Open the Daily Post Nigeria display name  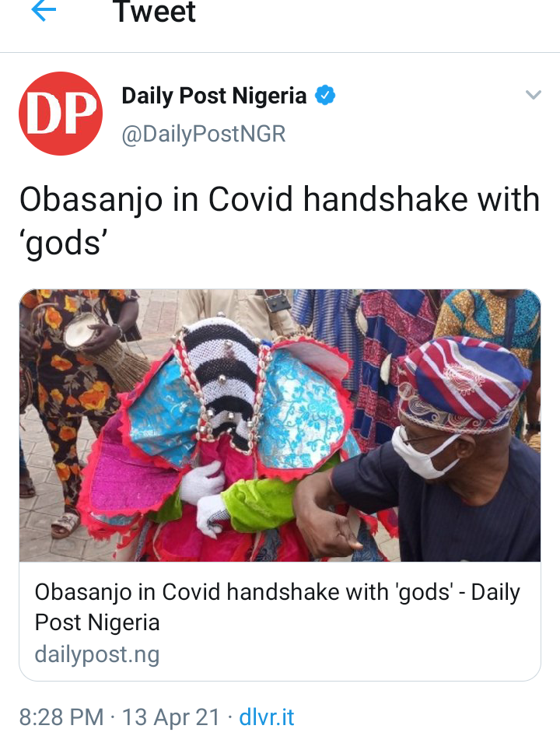point(214,95)
